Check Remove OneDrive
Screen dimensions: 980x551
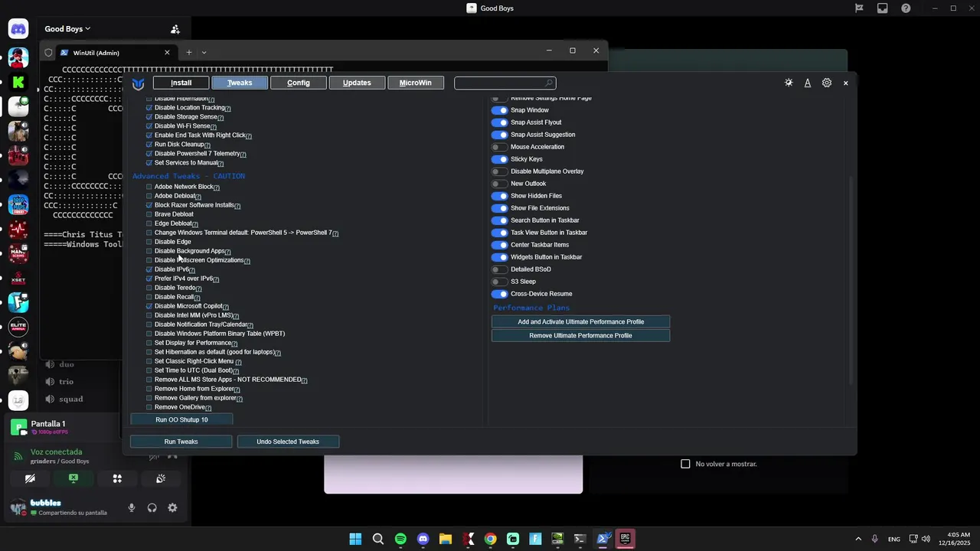click(149, 407)
